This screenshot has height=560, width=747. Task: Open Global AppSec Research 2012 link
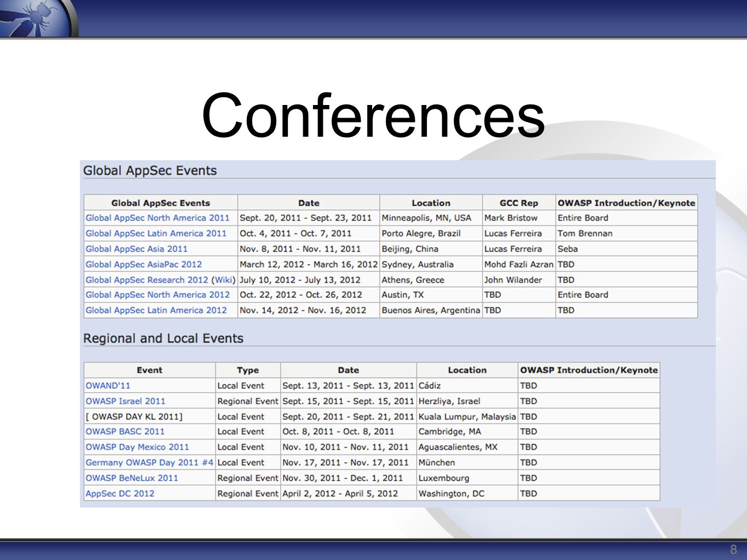[147, 279]
